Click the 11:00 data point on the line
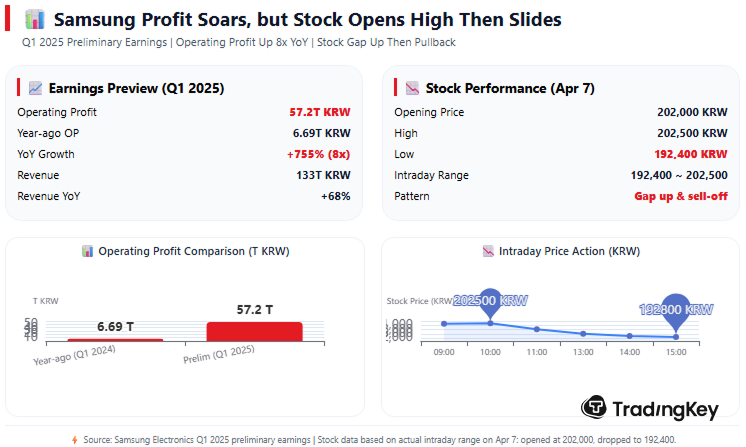 537,329
